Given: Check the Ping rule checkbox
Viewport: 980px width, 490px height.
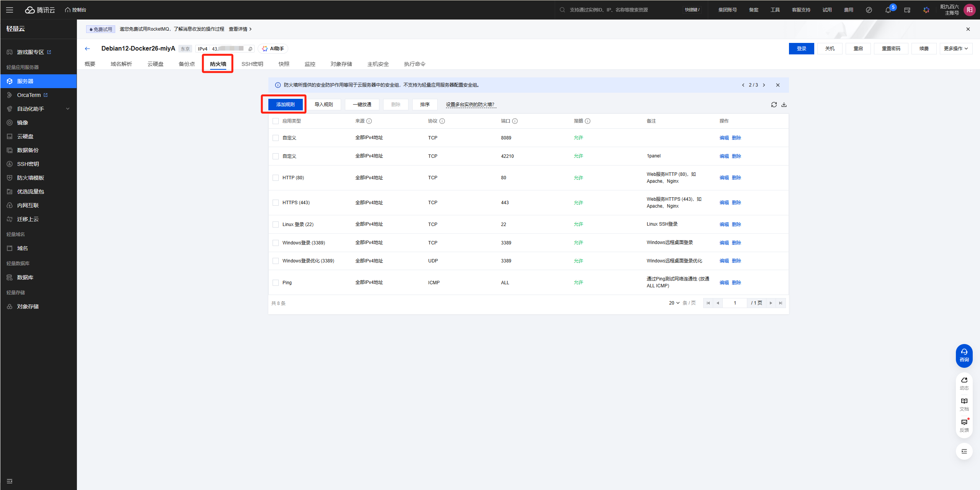Looking at the screenshot, I should pos(276,282).
